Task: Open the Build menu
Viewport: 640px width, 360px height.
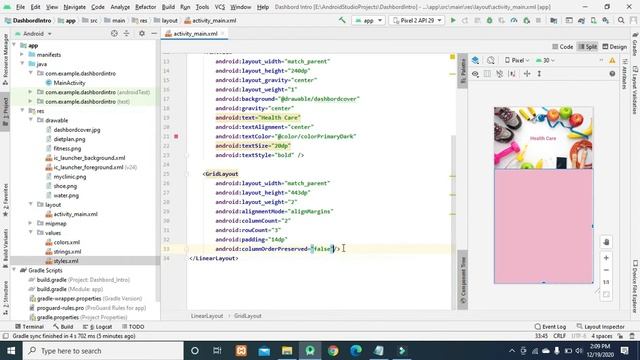Action: click(168, 7)
